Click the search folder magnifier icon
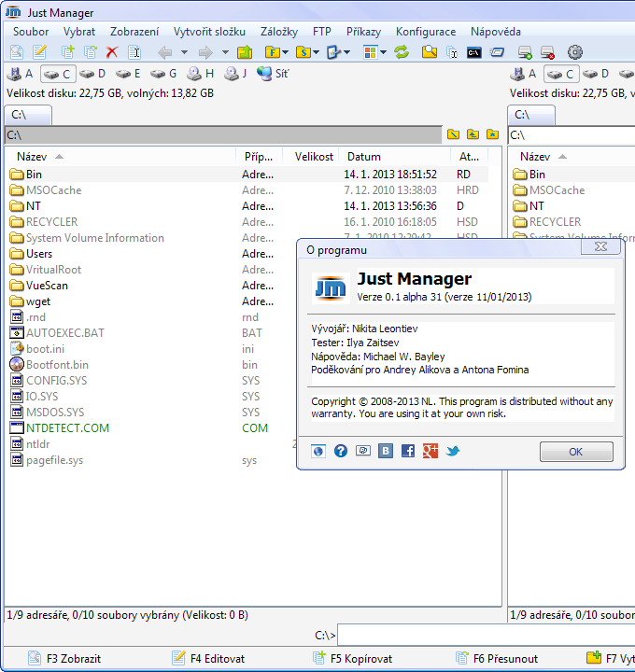635x672 pixels. click(x=430, y=52)
